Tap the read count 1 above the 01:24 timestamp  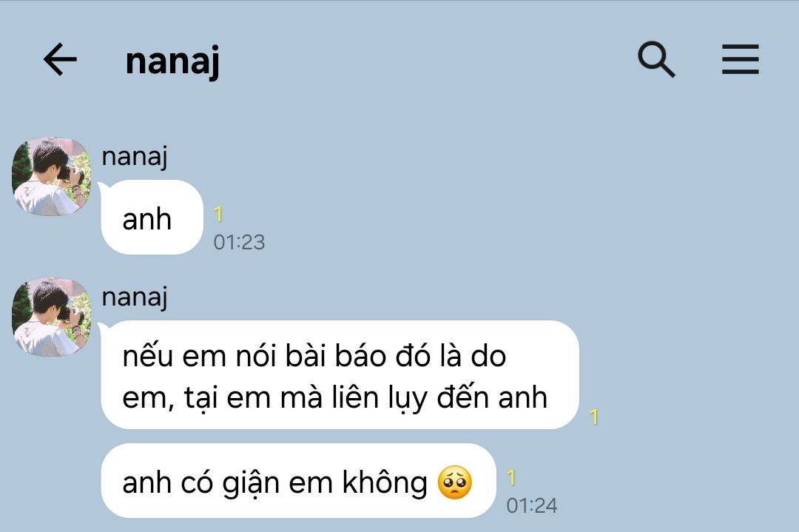(x=511, y=478)
